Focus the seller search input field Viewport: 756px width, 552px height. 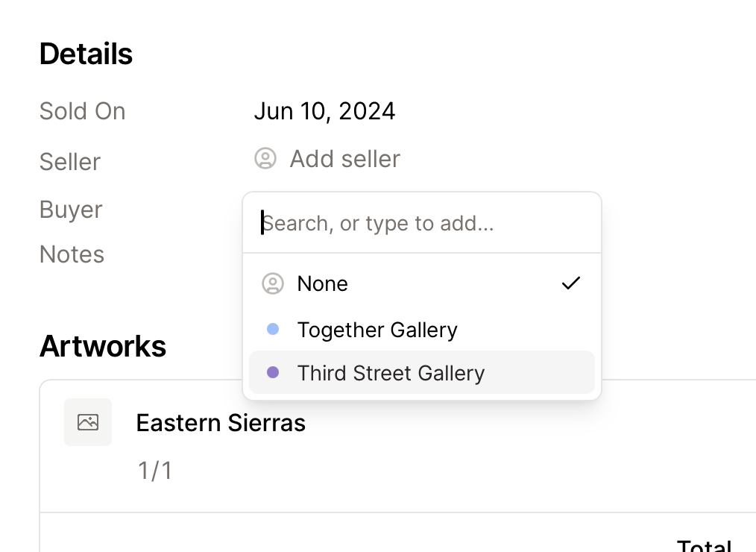tap(421, 223)
